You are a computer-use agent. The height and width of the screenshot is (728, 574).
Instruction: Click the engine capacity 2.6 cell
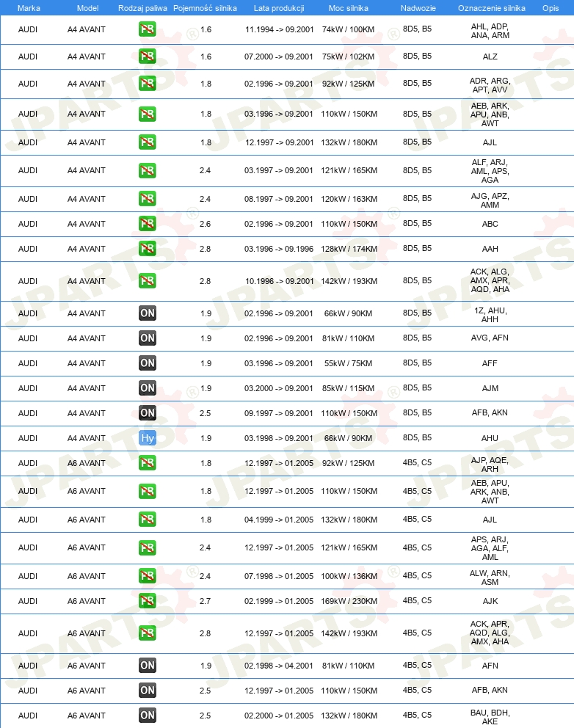click(x=206, y=224)
